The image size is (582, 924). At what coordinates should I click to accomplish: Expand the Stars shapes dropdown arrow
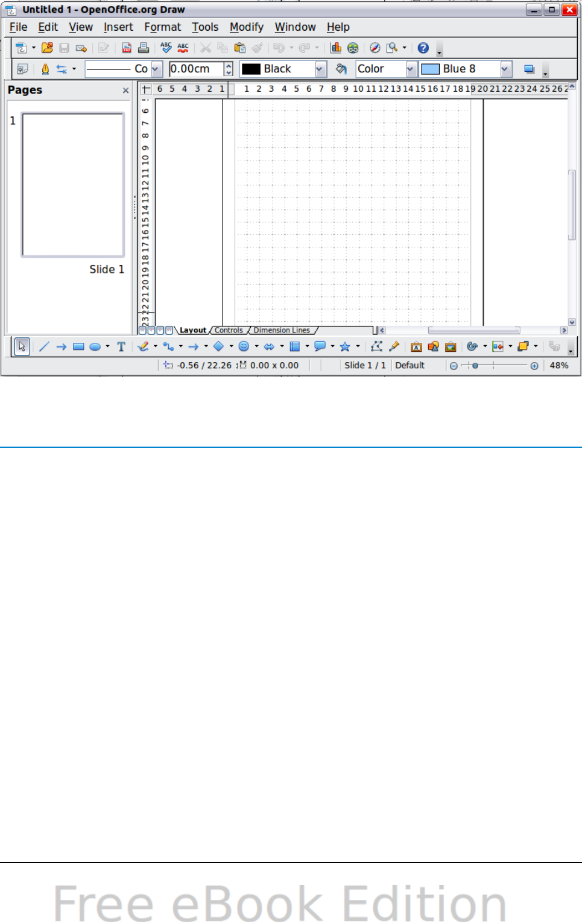(x=358, y=346)
